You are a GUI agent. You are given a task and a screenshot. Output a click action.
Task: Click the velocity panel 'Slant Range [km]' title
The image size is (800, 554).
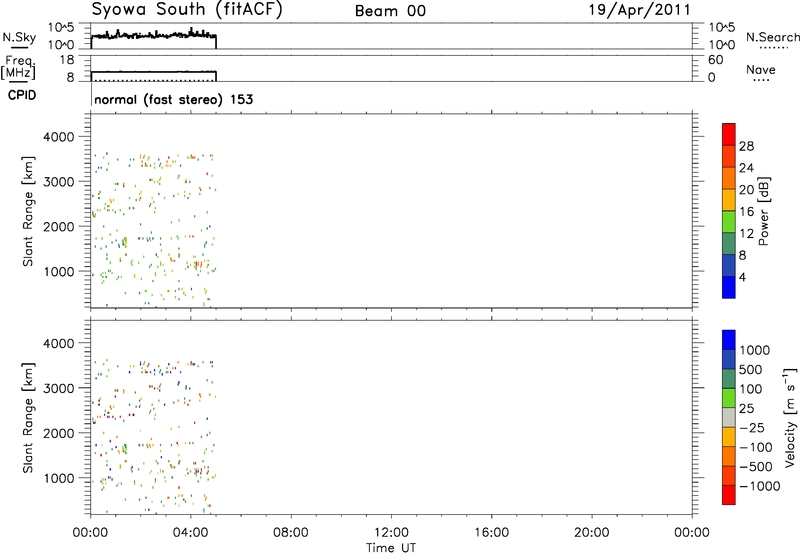coord(28,418)
